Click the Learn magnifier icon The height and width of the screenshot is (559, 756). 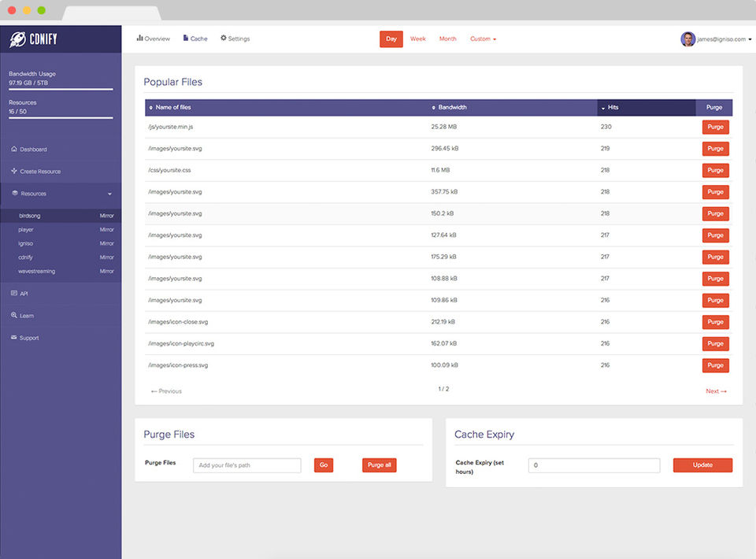pyautogui.click(x=14, y=315)
